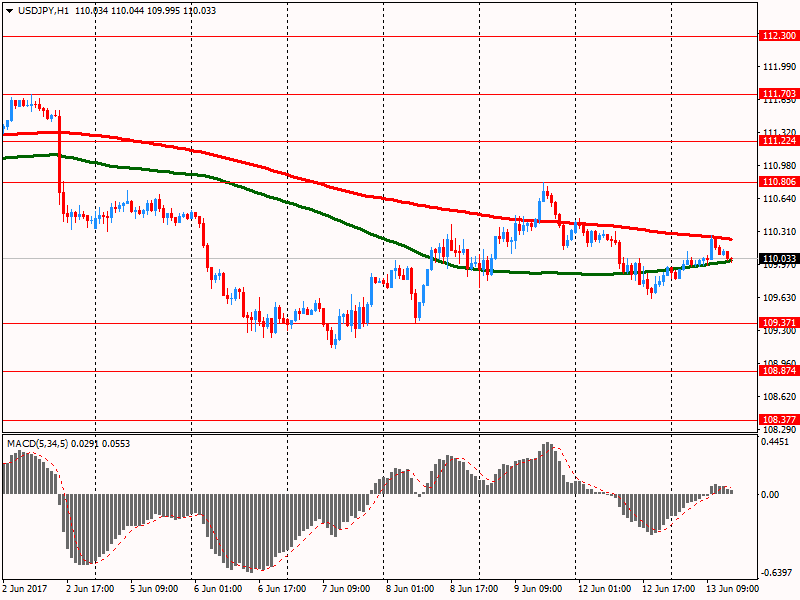
Task: Click the 112.300 red price level label
Action: coord(779,36)
